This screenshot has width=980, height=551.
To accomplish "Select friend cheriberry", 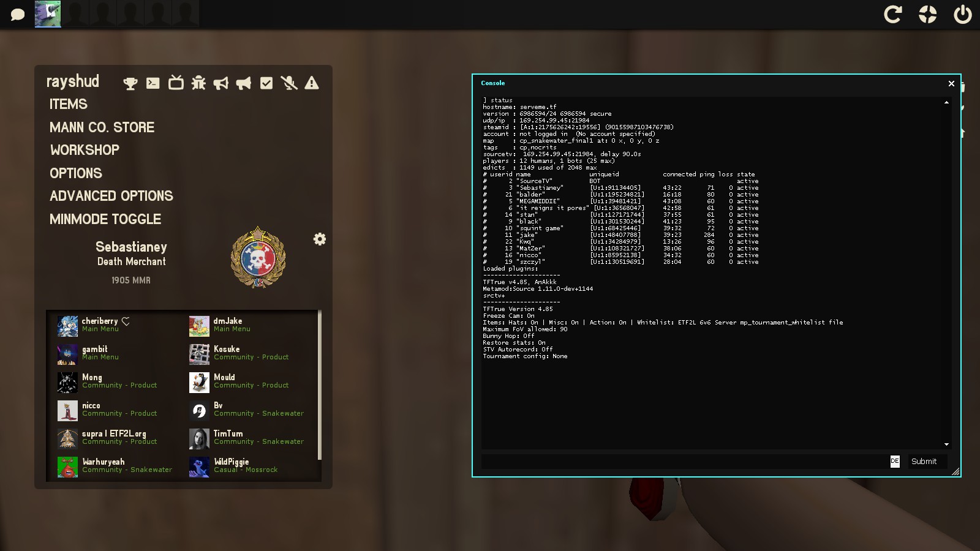I will [x=119, y=326].
